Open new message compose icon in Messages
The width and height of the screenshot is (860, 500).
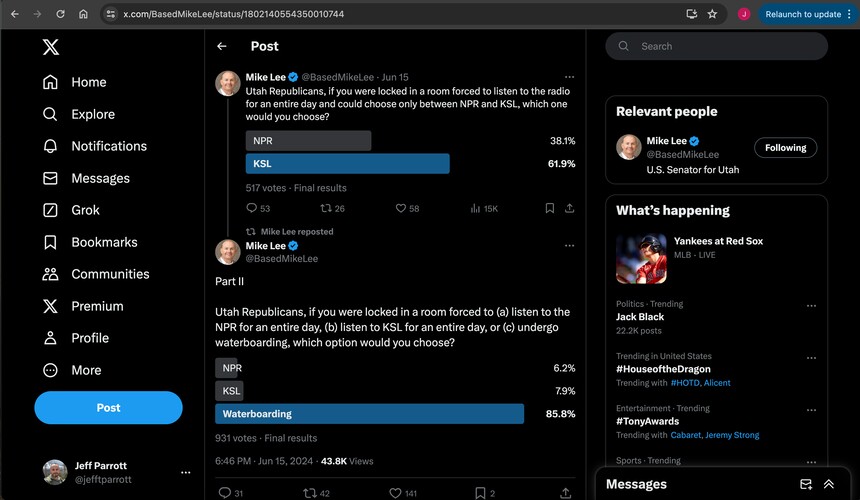806,484
